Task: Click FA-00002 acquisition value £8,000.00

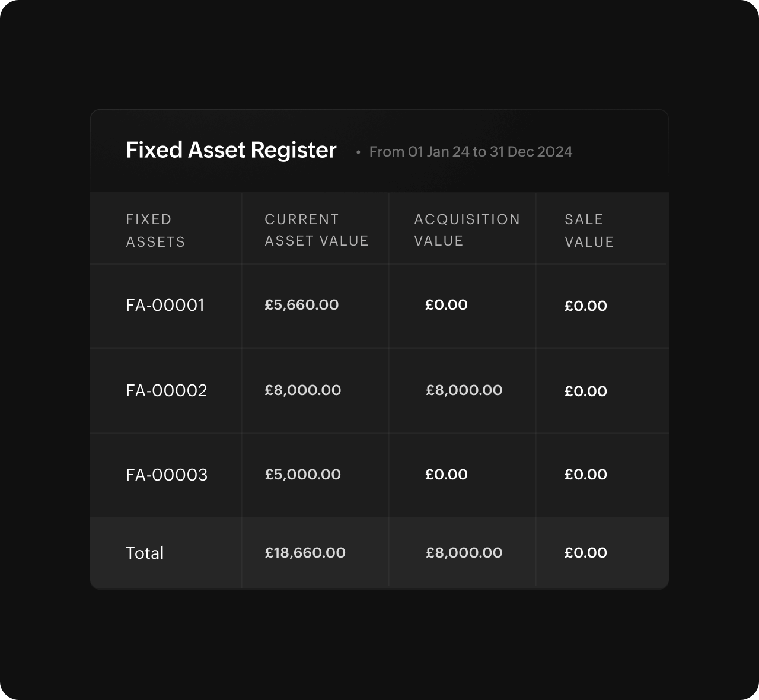Action: pos(464,390)
